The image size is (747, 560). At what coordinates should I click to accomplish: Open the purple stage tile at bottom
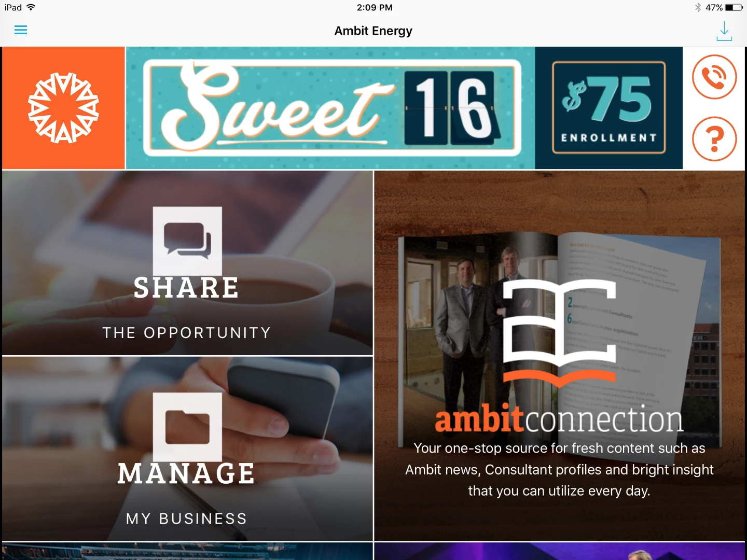pos(559,551)
